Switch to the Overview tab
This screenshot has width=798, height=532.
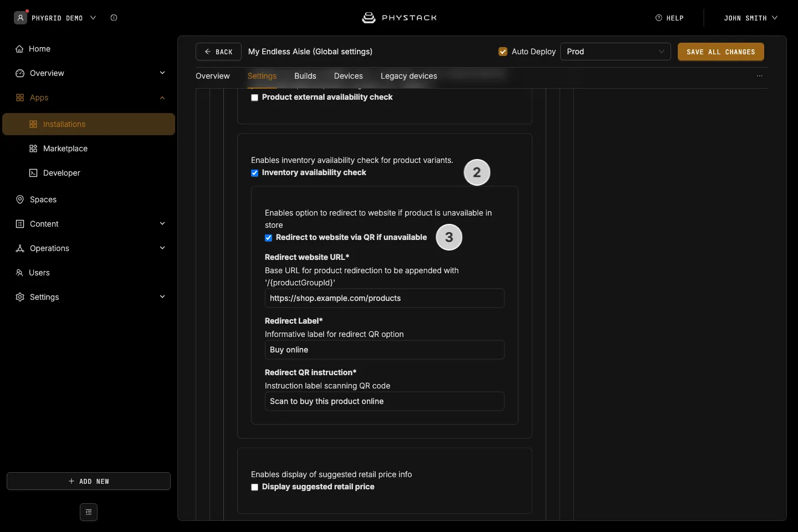(x=213, y=76)
